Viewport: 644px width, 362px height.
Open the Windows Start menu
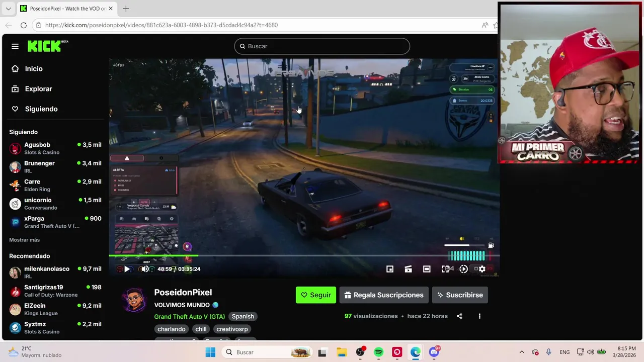coord(210,352)
